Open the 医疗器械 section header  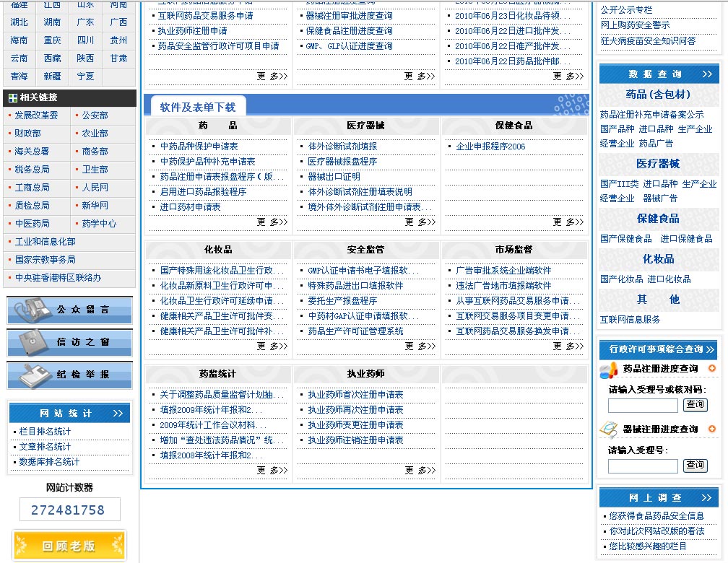365,126
